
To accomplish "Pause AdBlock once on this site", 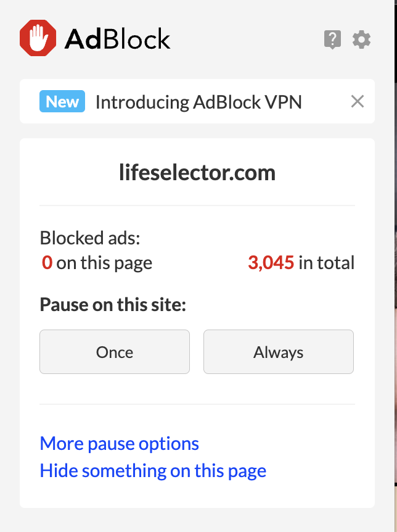I will tap(115, 352).
